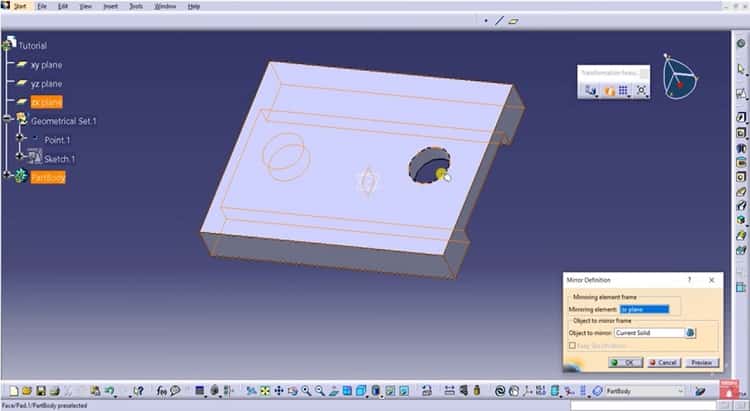This screenshot has width=750, height=411.
Task: Click the Scaling icon in Transformation toolbar
Action: tap(641, 91)
